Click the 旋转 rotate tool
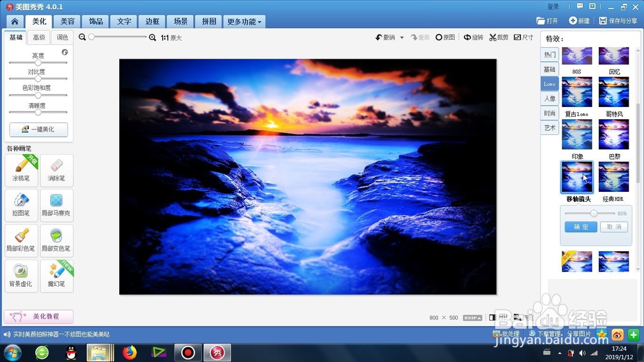Viewport: 644px width, 362px height. pos(473,37)
